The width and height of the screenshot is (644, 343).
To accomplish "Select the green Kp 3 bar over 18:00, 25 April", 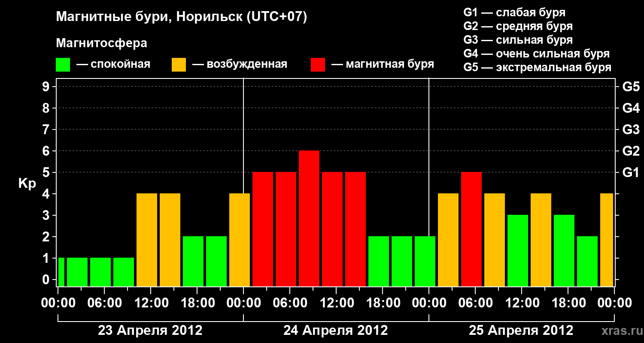I will (564, 250).
